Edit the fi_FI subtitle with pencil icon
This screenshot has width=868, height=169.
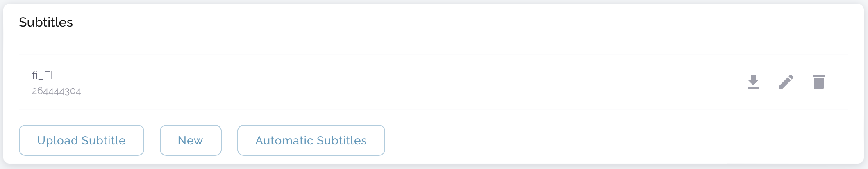pyautogui.click(x=786, y=82)
